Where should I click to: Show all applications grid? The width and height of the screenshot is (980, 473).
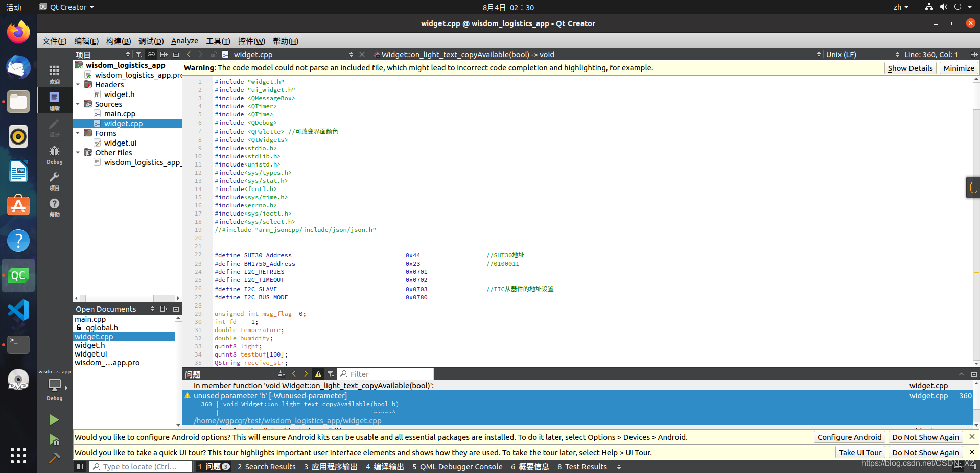[18, 456]
